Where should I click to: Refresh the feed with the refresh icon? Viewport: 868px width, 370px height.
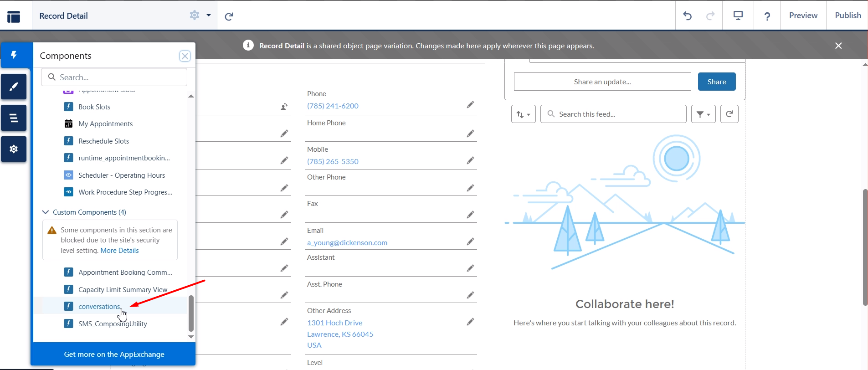pyautogui.click(x=729, y=114)
